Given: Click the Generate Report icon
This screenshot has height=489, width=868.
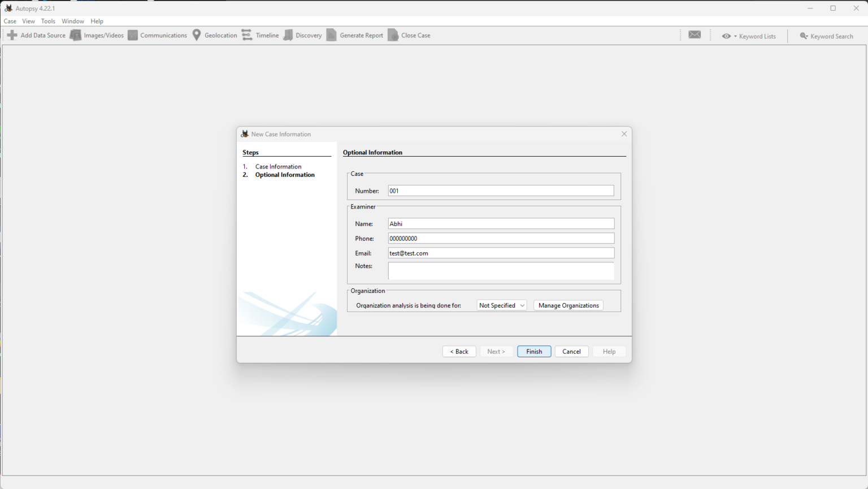Looking at the screenshot, I should click(332, 35).
